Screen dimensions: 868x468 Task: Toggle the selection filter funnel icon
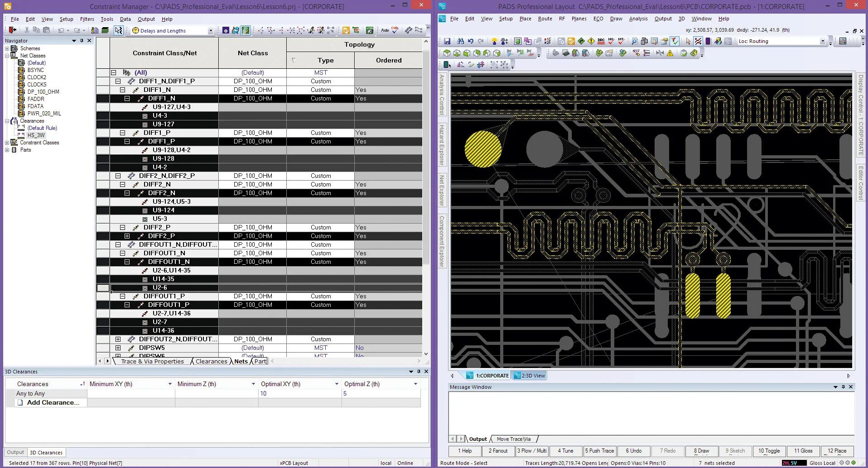pyautogui.click(x=675, y=41)
